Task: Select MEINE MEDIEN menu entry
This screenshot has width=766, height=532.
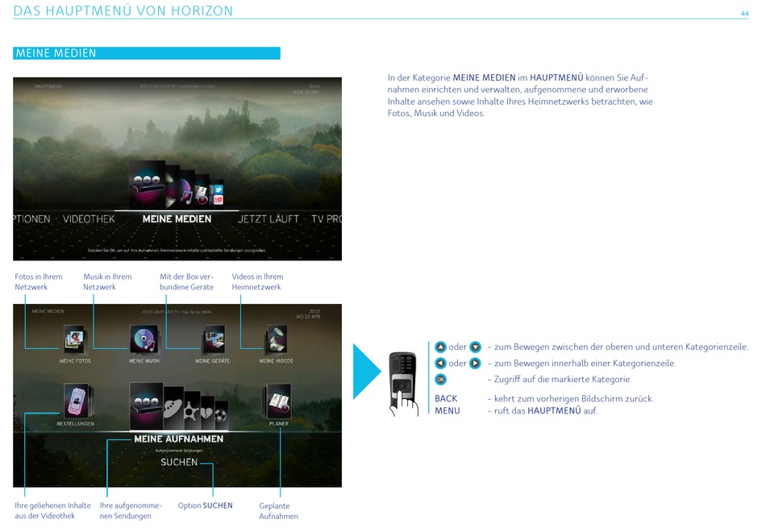Action: [x=177, y=219]
